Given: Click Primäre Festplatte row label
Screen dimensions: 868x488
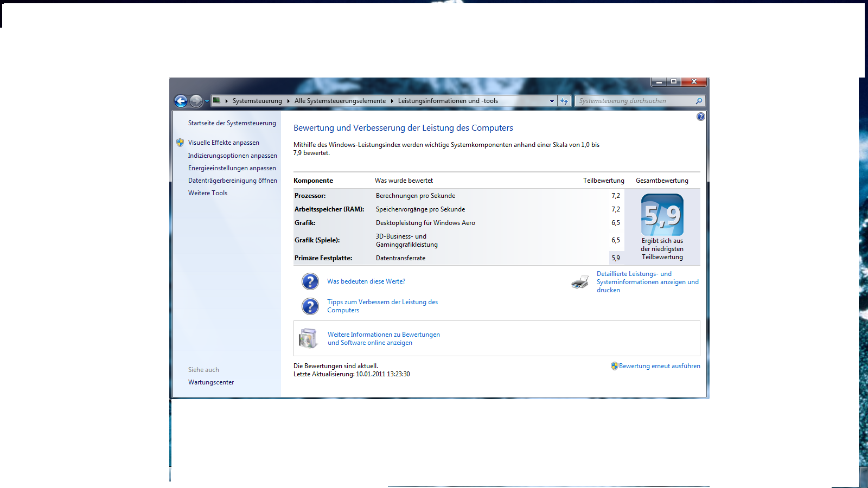Looking at the screenshot, I should coord(323,258).
